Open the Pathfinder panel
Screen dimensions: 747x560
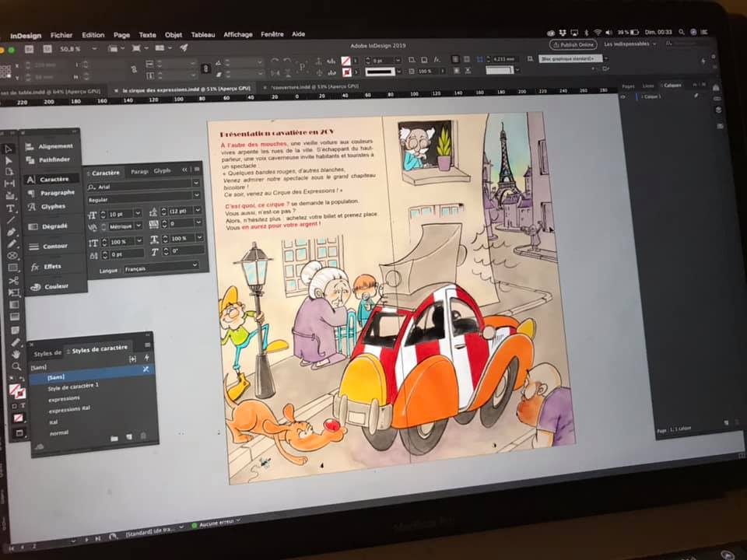pos(48,159)
